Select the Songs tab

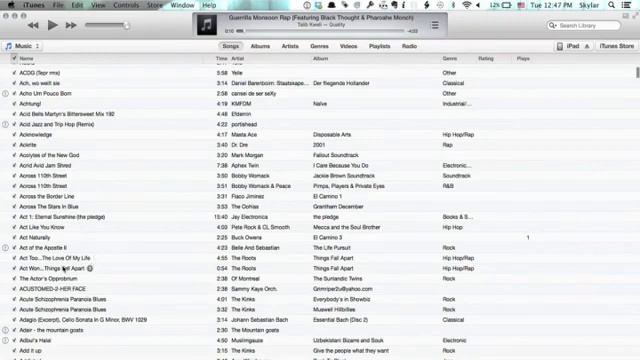pos(231,46)
